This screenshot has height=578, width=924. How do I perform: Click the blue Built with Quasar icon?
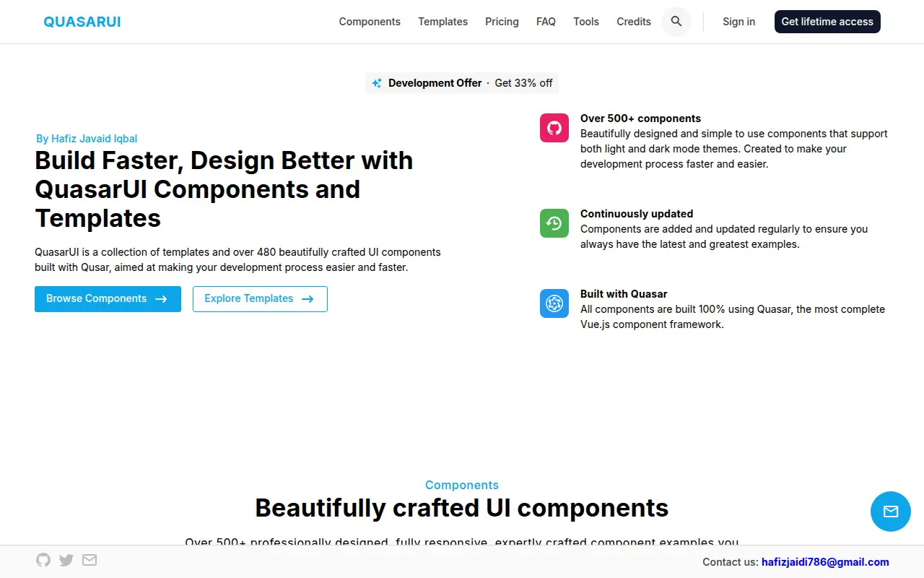click(x=554, y=303)
